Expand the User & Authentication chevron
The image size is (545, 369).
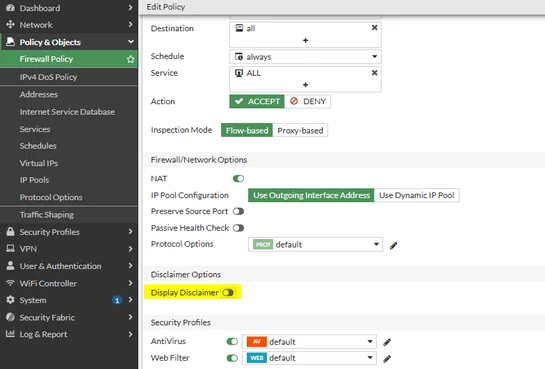pyautogui.click(x=130, y=265)
